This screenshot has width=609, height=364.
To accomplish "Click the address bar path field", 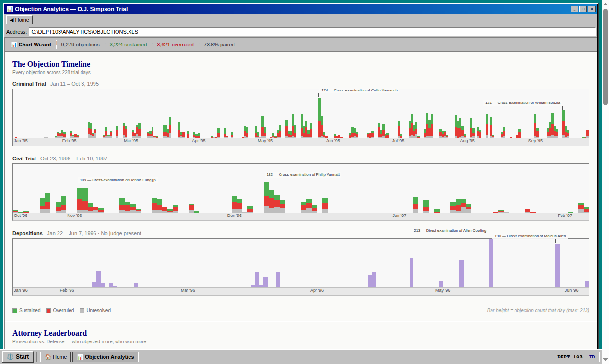I will pos(312,32).
